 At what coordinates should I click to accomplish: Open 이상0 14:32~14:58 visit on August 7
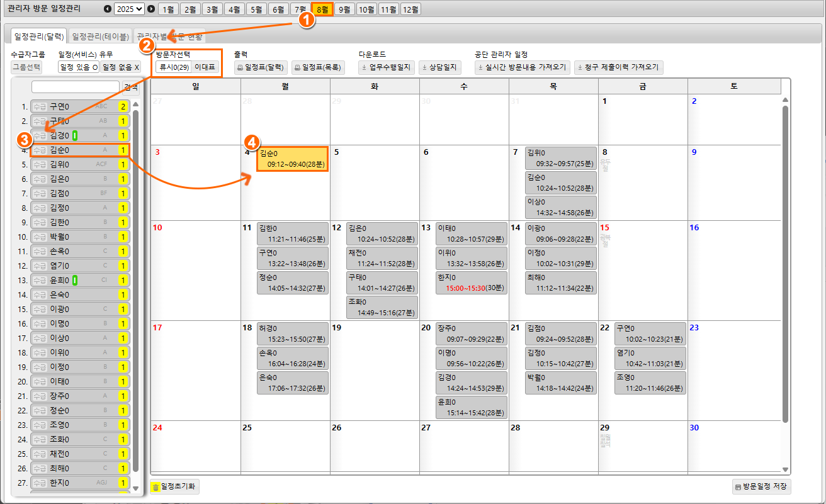(560, 208)
